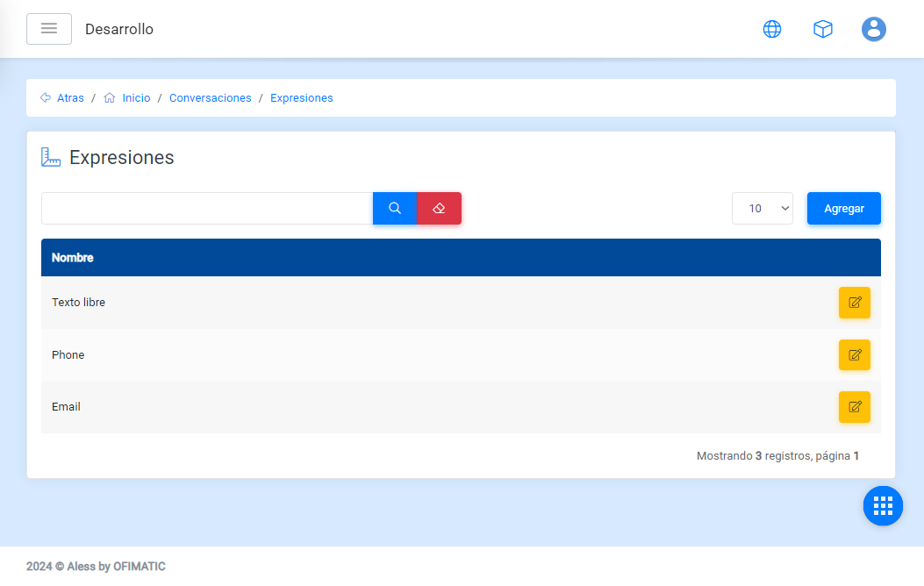The image size is (924, 586).
Task: Navigate to Inicio in breadcrumb
Action: point(136,98)
